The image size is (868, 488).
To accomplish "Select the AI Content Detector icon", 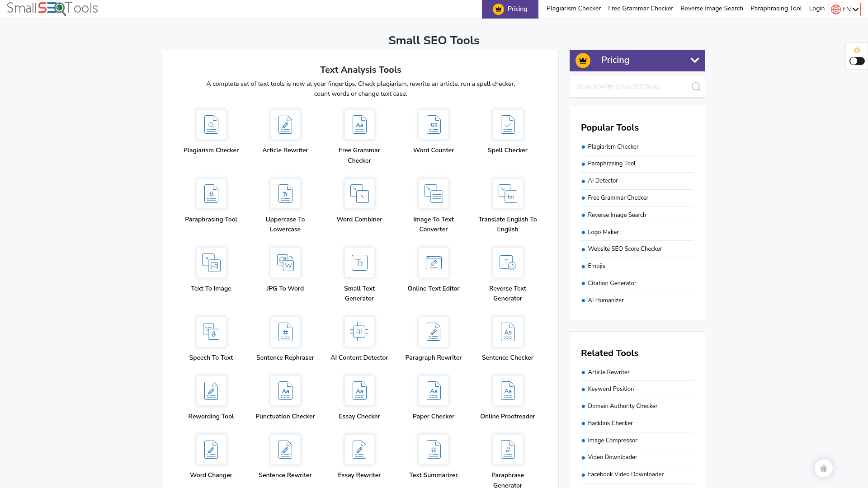I will click(359, 332).
